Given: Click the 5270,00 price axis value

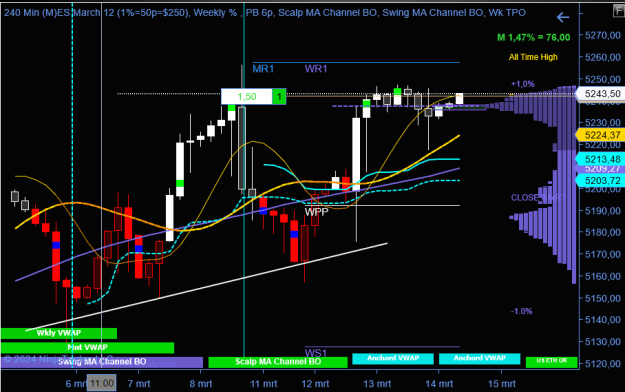Looking at the screenshot, I should (603, 35).
